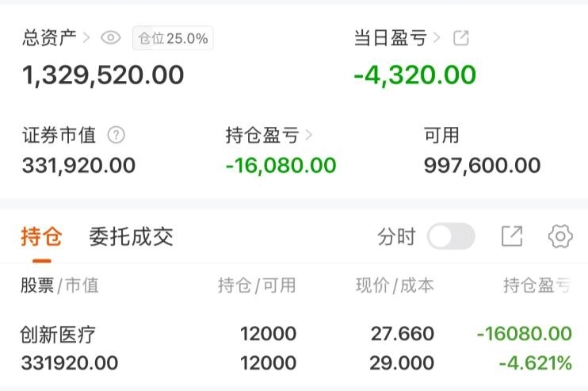Expand 总资产 details chevron
This screenshot has width=588, height=391.
pos(86,37)
